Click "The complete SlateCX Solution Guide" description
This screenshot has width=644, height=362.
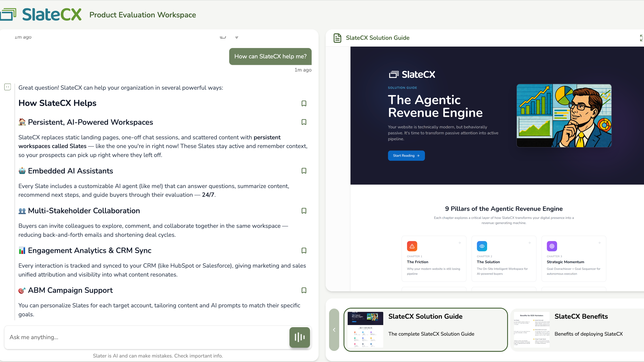[431, 334]
